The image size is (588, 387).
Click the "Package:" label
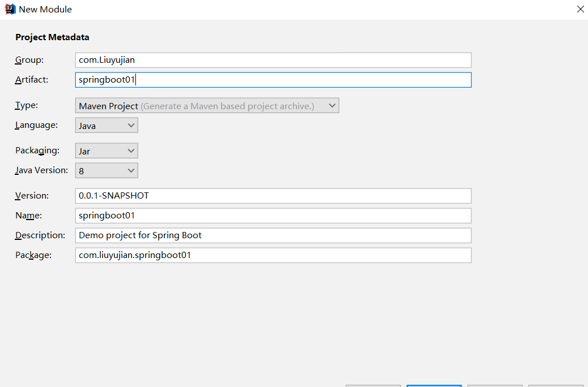(x=33, y=255)
